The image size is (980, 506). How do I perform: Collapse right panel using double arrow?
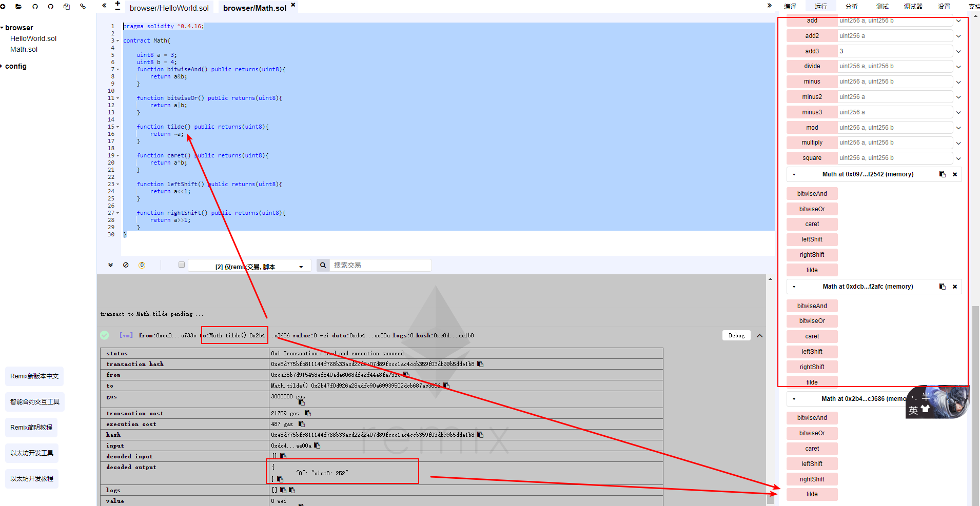tap(769, 6)
